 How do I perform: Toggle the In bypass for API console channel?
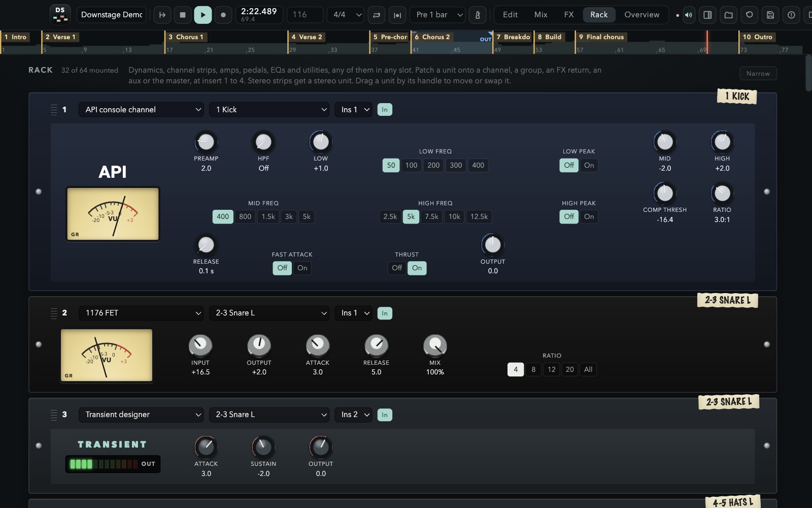point(385,110)
